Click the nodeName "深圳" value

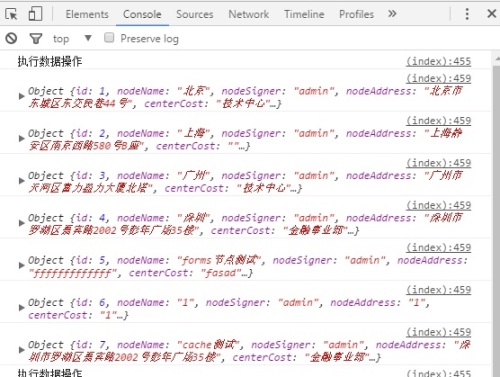click(194, 218)
